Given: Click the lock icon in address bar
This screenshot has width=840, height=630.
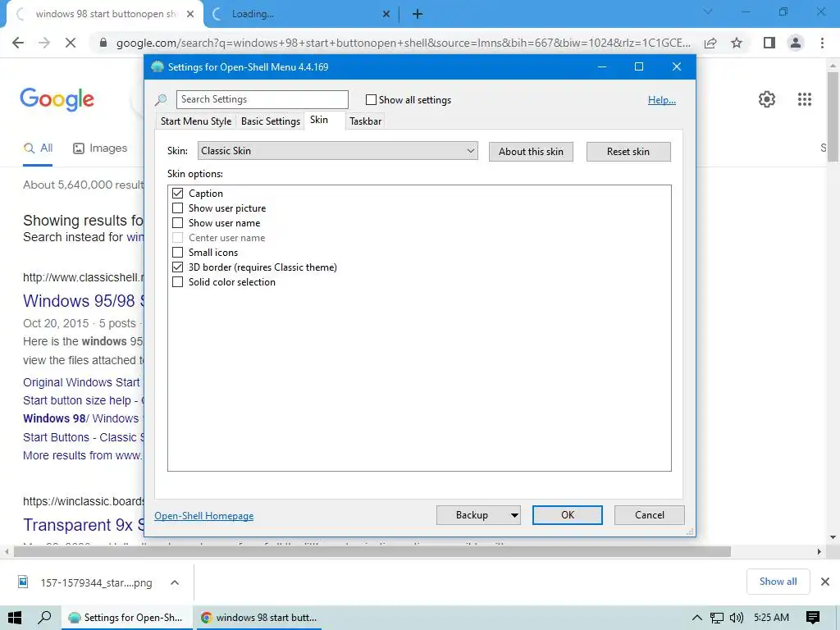Looking at the screenshot, I should coord(103,43).
